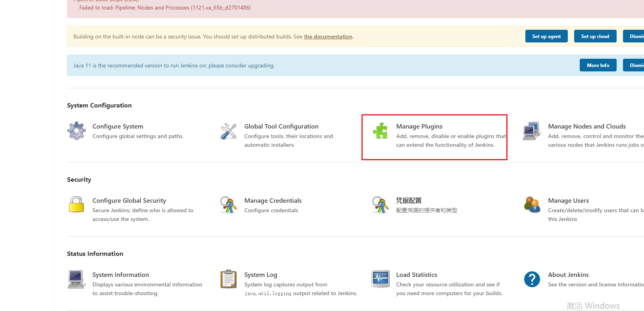Click the Manage Users people icon

(532, 205)
